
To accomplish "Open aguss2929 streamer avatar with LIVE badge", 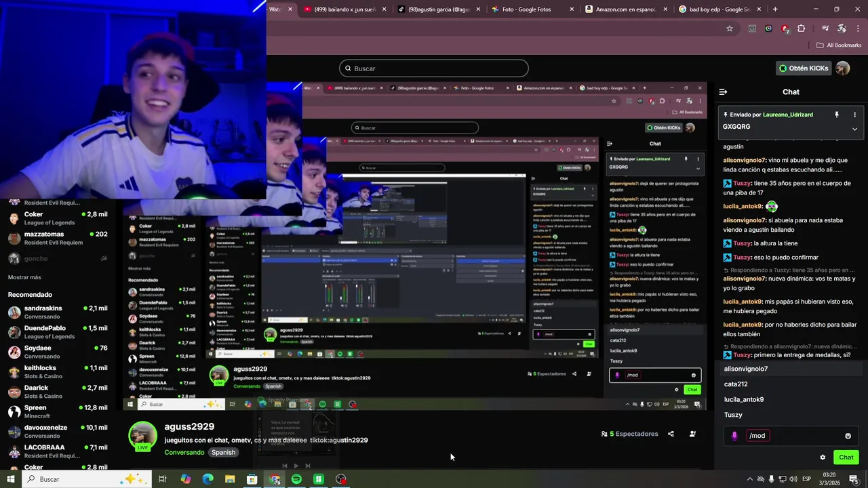I will (x=143, y=436).
